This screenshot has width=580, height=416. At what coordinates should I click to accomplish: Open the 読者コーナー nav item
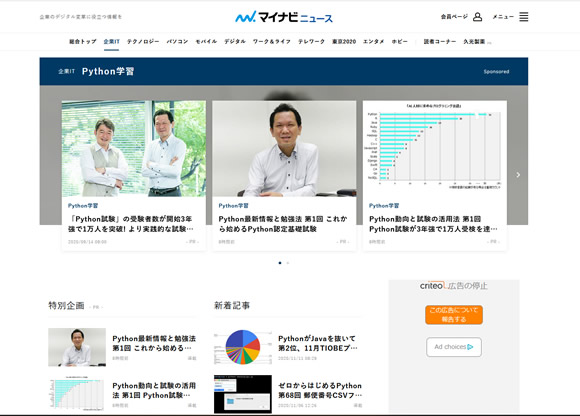click(x=440, y=41)
